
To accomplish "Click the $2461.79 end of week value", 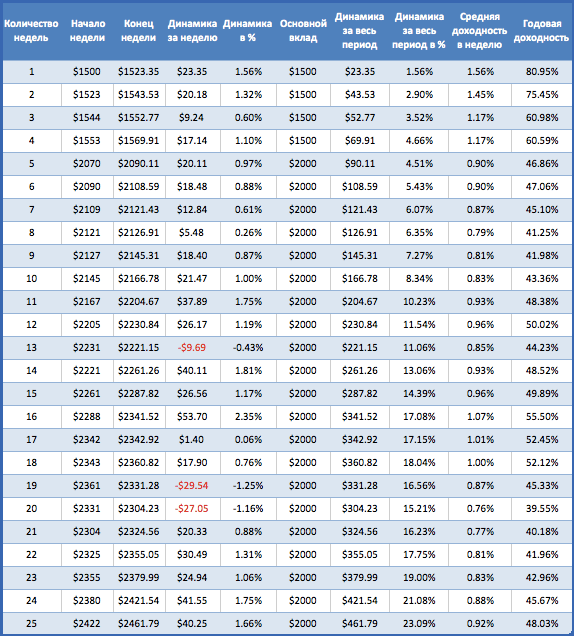I will point(139,623).
